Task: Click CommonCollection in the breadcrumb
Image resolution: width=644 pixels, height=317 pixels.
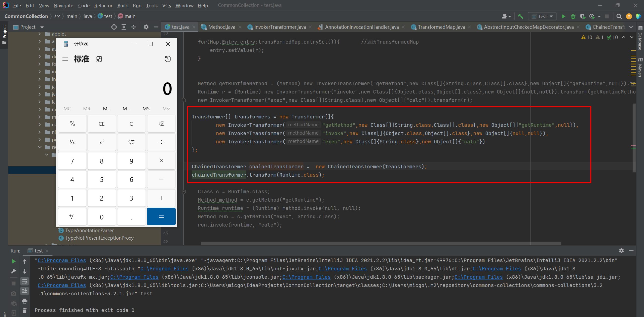Action: click(x=26, y=16)
